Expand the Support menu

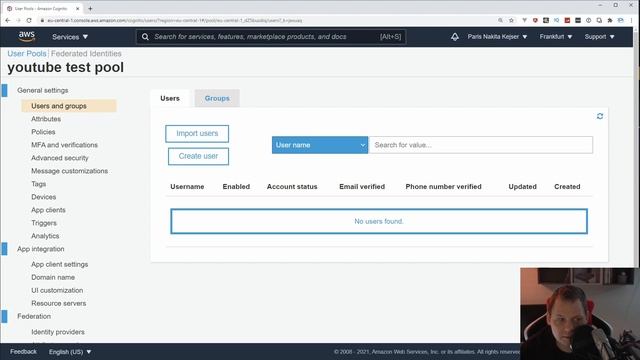599,37
